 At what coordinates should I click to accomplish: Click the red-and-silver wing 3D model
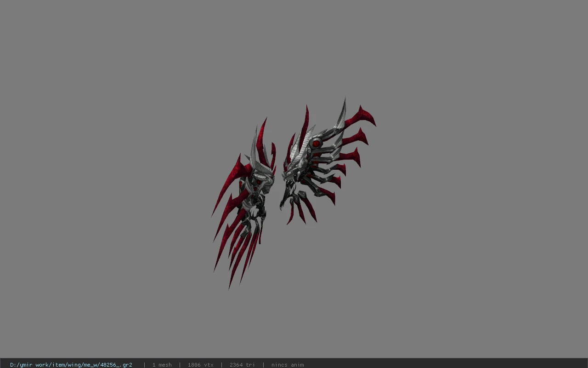pyautogui.click(x=293, y=193)
